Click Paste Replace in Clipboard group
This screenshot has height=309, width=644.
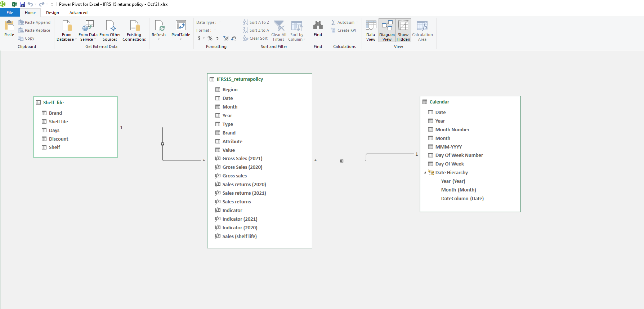point(34,30)
